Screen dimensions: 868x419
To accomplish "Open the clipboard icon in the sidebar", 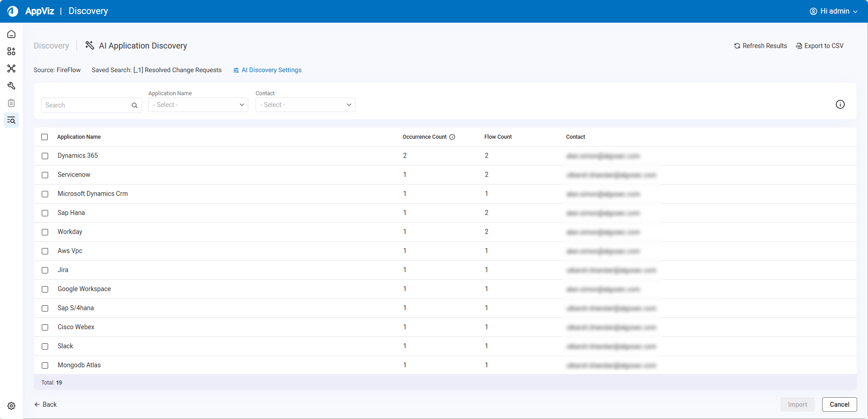I will 11,103.
